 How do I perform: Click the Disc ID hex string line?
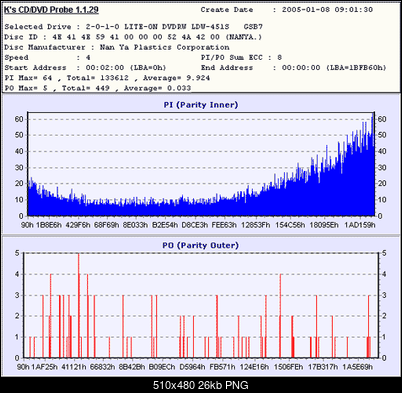click(x=133, y=37)
